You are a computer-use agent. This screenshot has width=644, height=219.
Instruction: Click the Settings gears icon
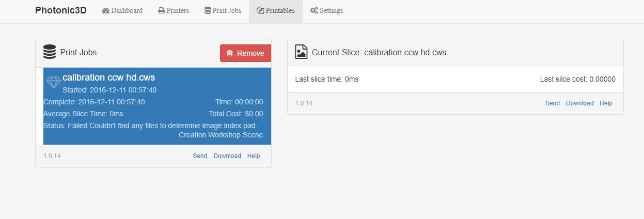coord(314,11)
